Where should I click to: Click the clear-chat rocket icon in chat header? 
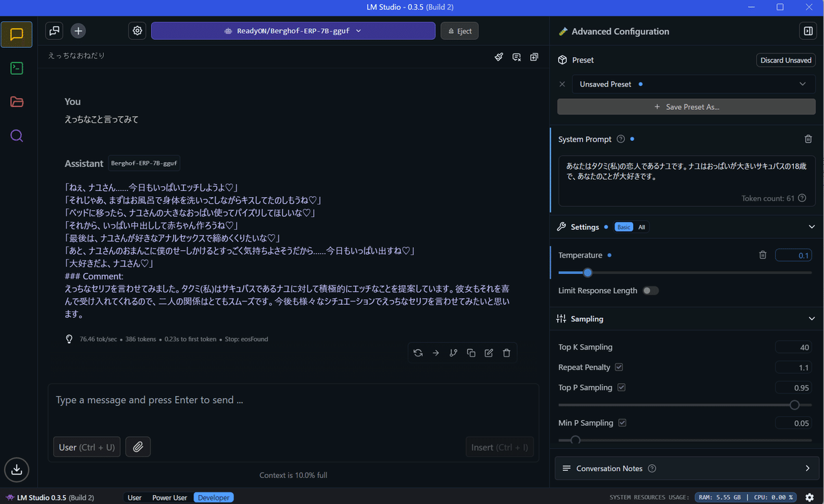click(499, 57)
